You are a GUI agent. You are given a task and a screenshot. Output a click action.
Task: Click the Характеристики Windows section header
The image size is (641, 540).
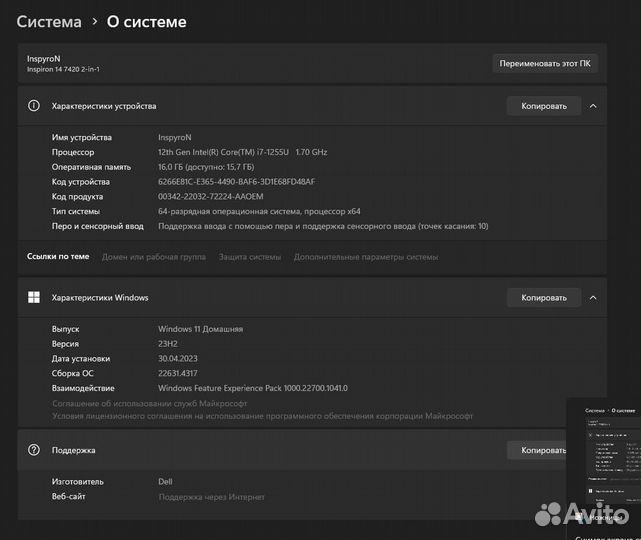click(x=100, y=297)
